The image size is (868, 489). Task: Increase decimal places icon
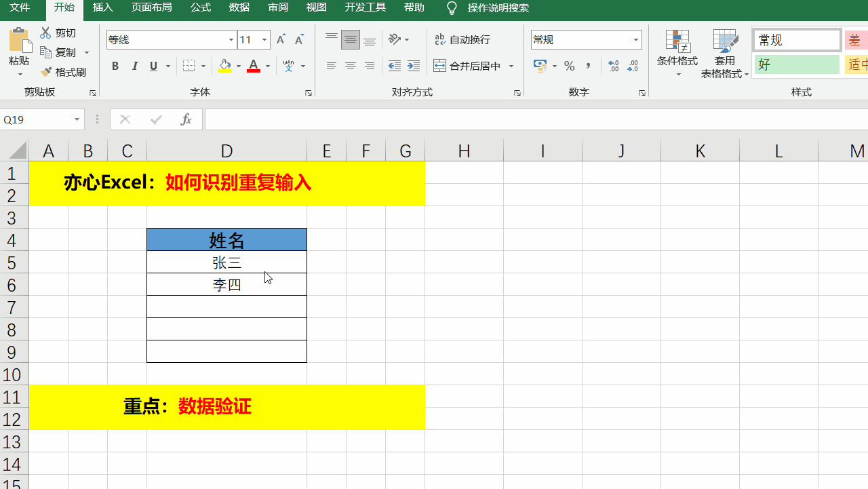tap(614, 66)
